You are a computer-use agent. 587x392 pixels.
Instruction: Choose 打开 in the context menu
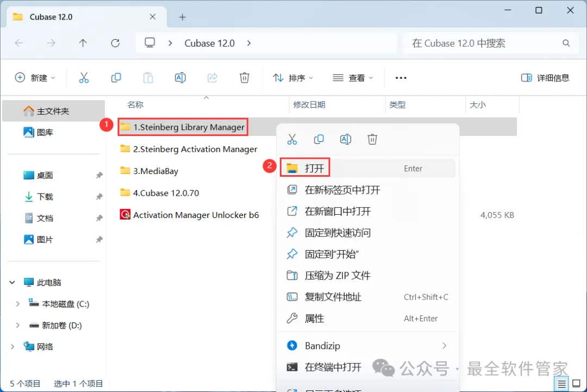(367, 169)
